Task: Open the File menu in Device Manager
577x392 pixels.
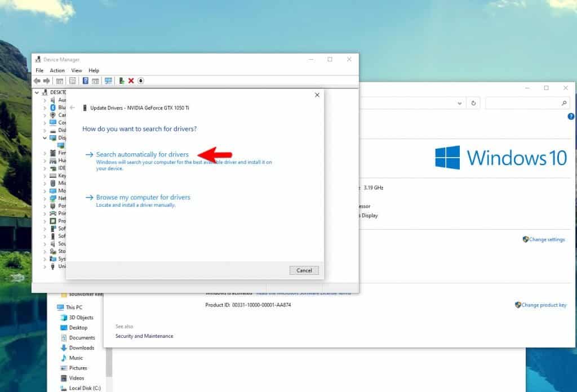Action: (39, 70)
